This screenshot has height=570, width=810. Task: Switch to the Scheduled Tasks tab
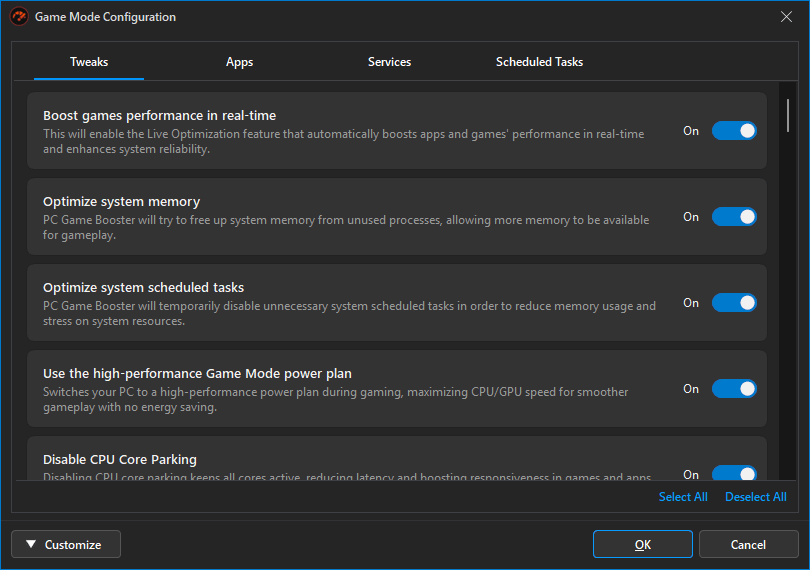pos(539,62)
